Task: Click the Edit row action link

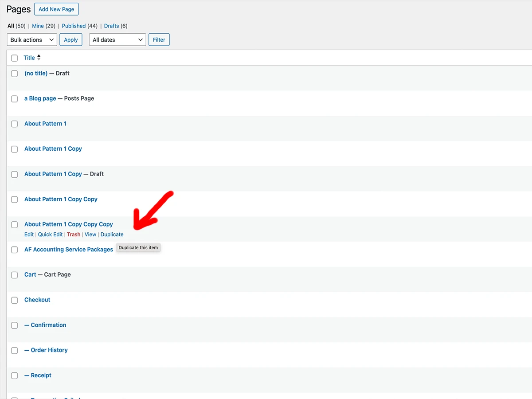Action: coord(29,235)
